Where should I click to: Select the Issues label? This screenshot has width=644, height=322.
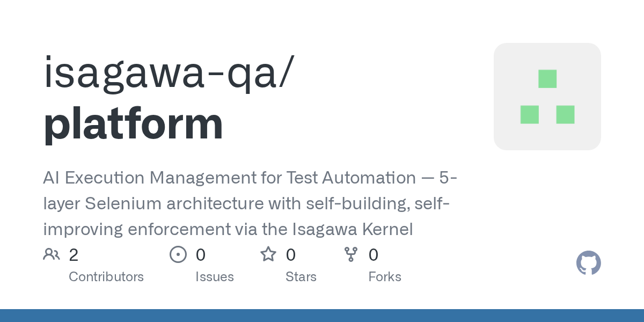pos(215,277)
